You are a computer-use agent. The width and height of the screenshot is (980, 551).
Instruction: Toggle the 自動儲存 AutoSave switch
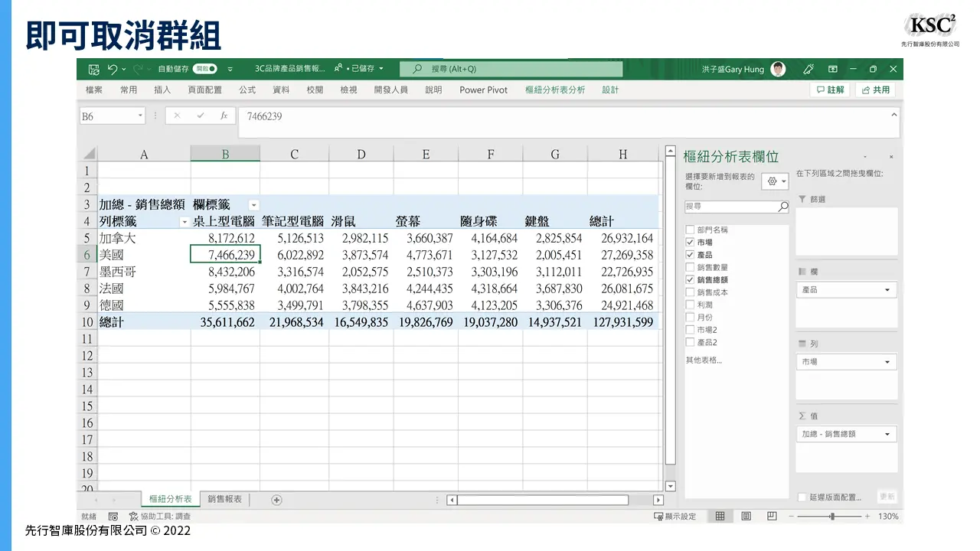pos(205,69)
